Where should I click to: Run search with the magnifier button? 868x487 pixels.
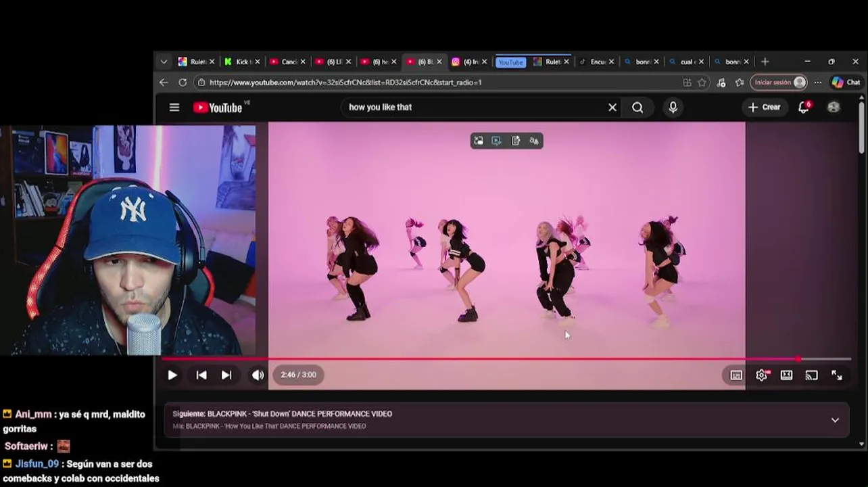point(637,107)
